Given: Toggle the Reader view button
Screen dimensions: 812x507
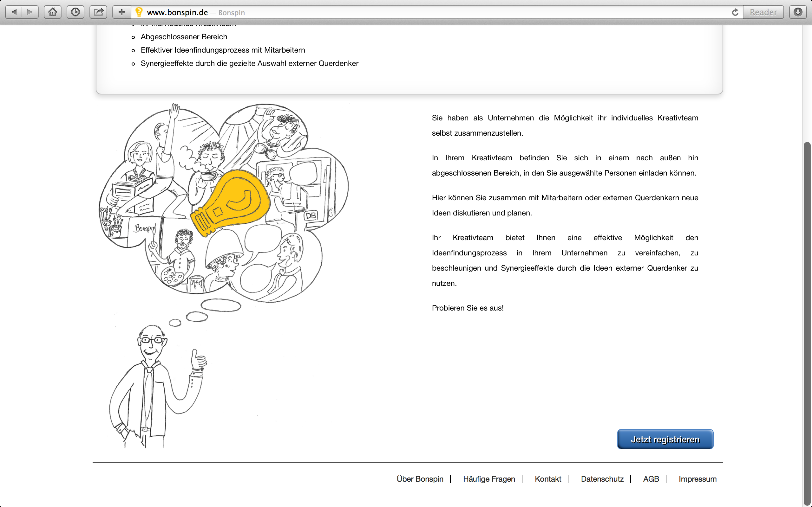Looking at the screenshot, I should tap(763, 12).
